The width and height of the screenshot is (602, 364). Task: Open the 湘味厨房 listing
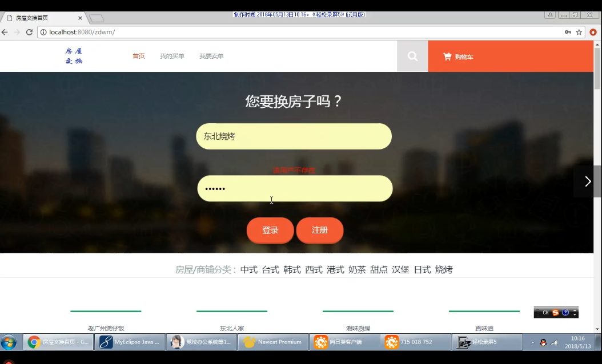[358, 328]
